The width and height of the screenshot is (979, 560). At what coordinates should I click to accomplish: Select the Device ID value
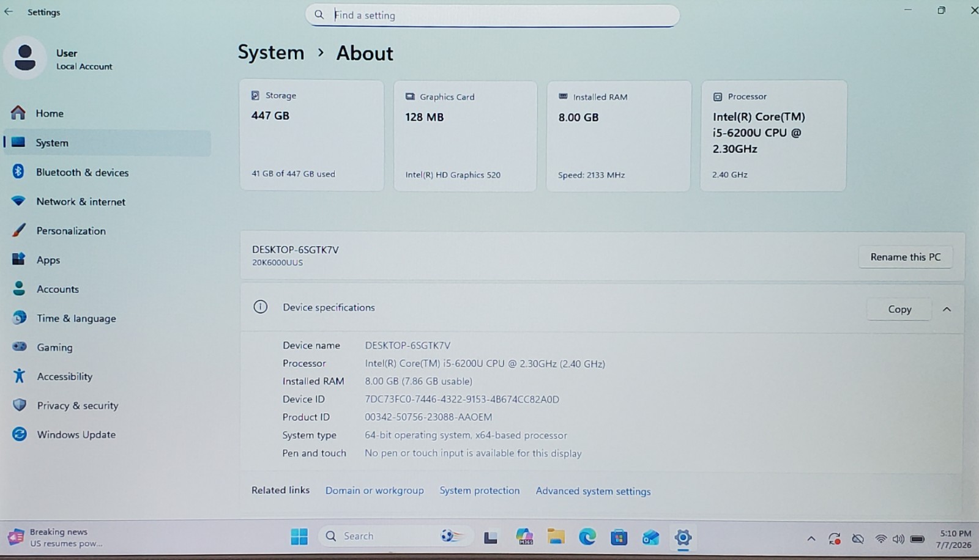point(462,399)
